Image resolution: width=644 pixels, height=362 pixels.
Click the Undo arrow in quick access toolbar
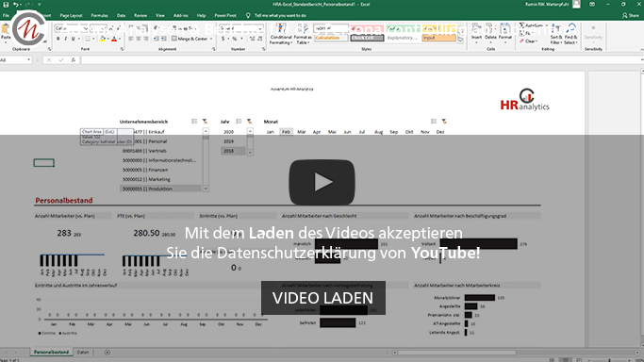[x=16, y=5]
